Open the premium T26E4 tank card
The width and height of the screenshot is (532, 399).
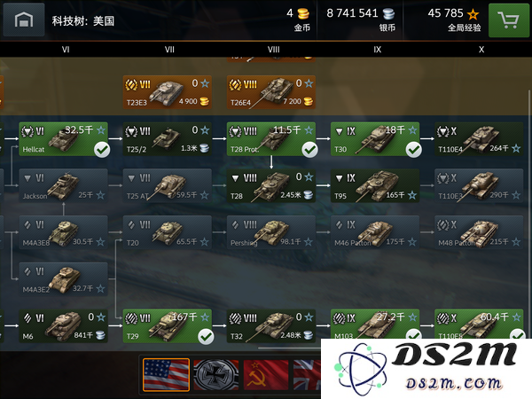click(x=271, y=92)
